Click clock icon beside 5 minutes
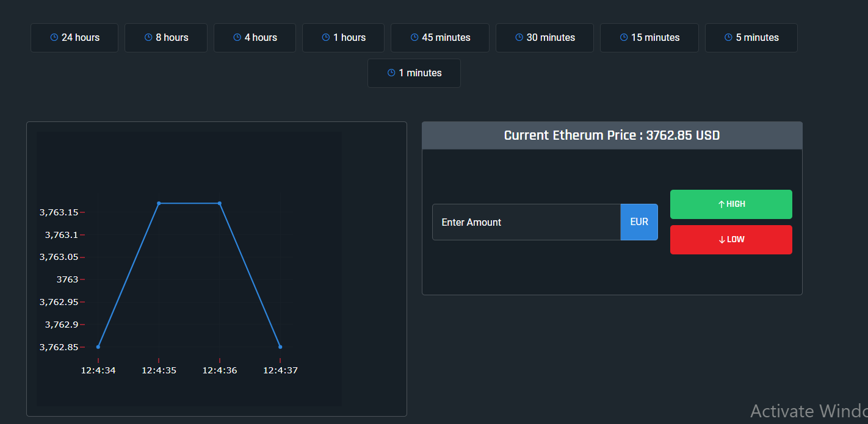The height and width of the screenshot is (424, 868). point(729,38)
